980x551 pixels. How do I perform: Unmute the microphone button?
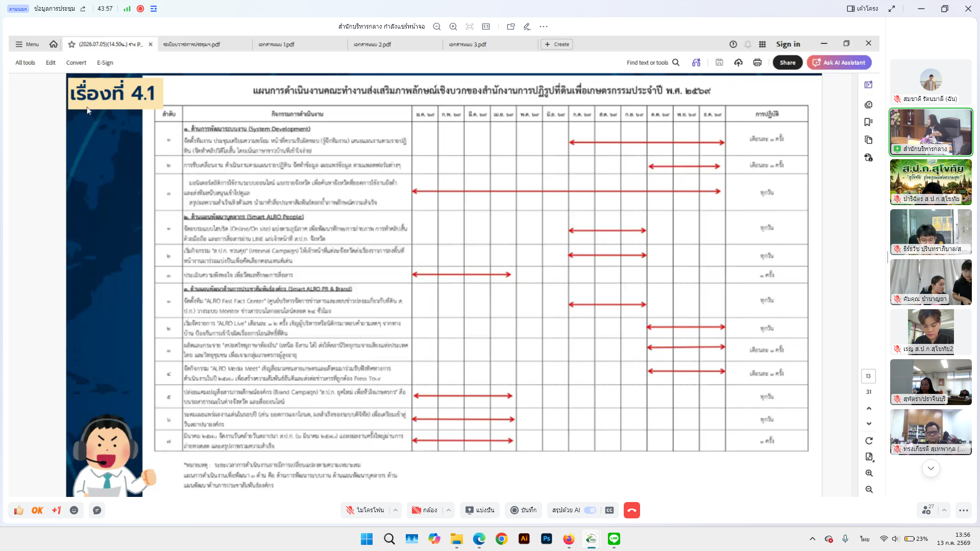pos(365,510)
